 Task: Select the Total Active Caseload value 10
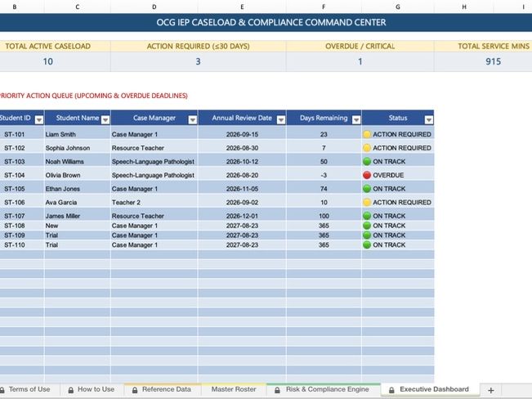(x=48, y=61)
